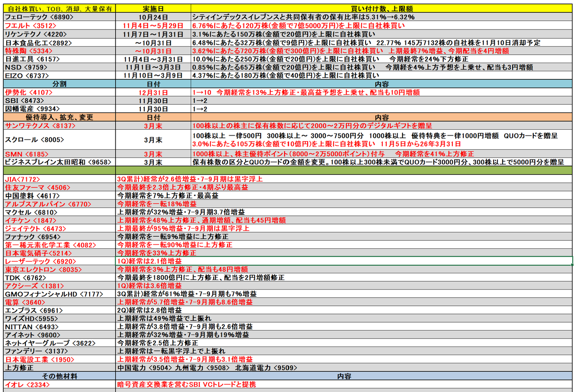Image resolution: width=575 pixels, height=392 pixels.
Task: Select the TDK <6762> cell
Action: tap(59, 278)
